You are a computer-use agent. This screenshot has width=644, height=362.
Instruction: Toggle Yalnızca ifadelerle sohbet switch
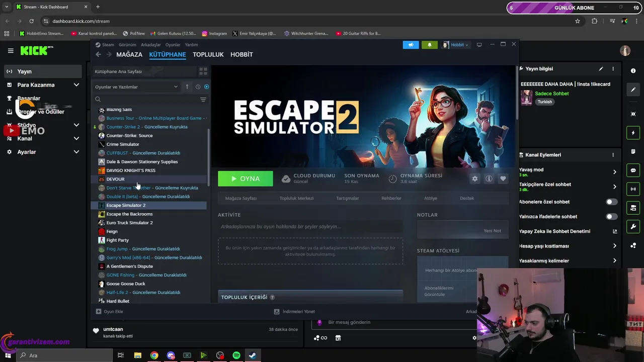click(611, 217)
